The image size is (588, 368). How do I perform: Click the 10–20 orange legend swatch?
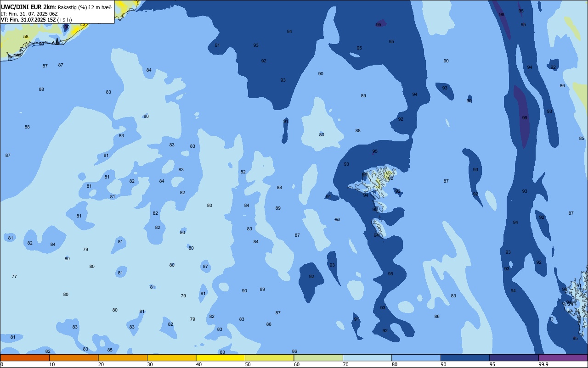73,357
